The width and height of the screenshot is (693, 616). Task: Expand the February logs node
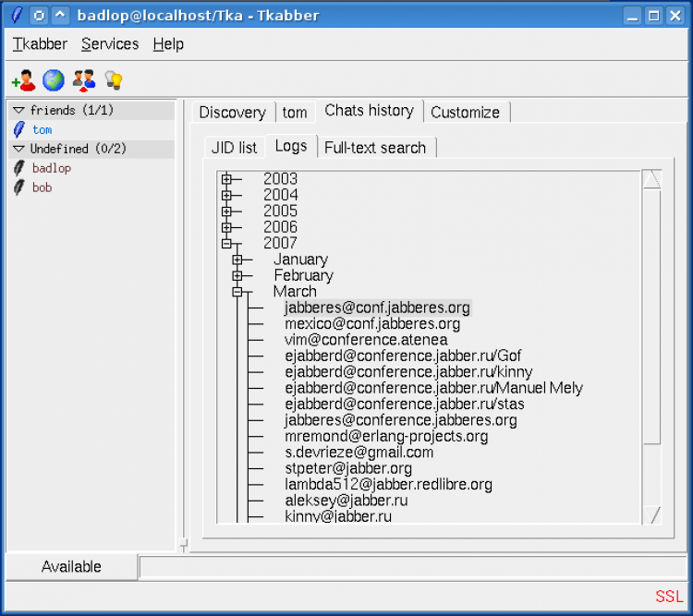[237, 275]
